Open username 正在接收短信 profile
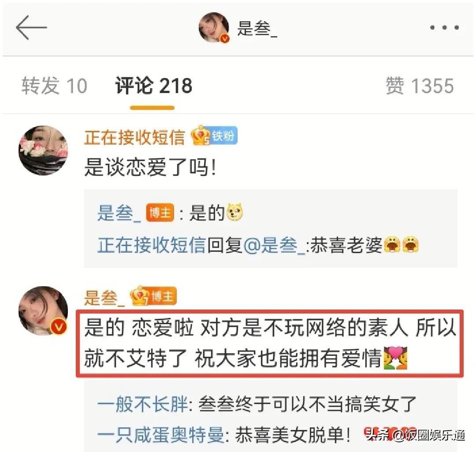The width and height of the screenshot is (476, 452). tap(134, 137)
